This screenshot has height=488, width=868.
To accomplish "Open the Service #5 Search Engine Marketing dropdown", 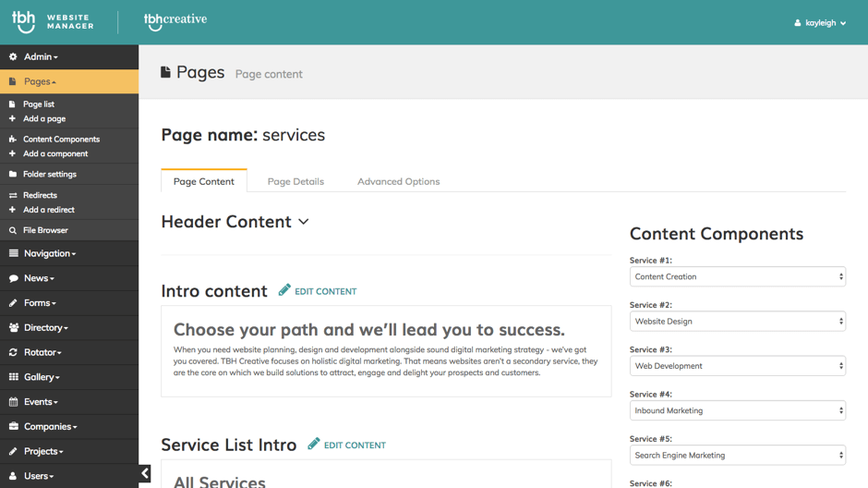I will tap(738, 456).
